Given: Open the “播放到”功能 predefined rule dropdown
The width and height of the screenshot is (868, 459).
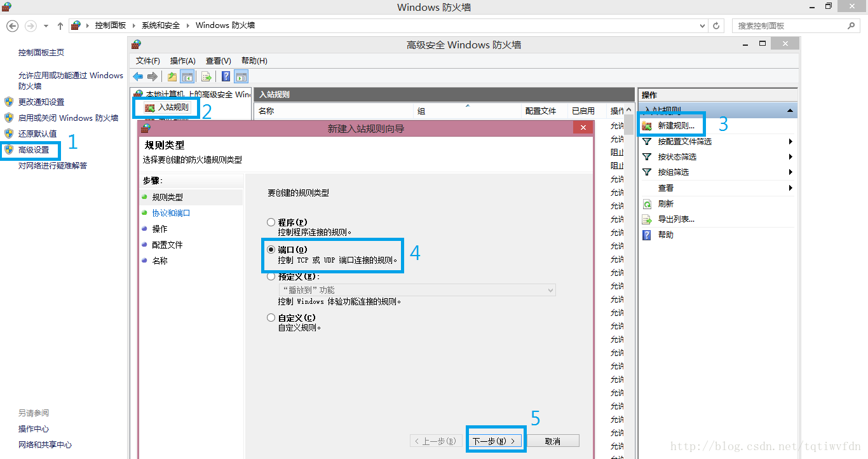Looking at the screenshot, I should click(x=417, y=290).
